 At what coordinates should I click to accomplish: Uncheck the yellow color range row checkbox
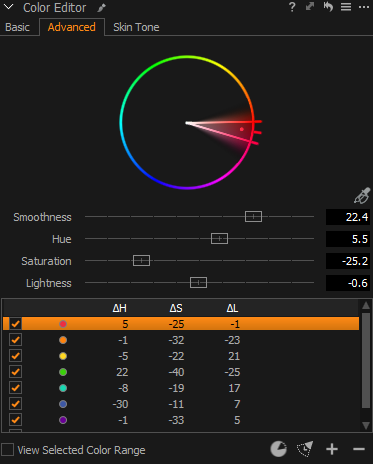pos(15,356)
